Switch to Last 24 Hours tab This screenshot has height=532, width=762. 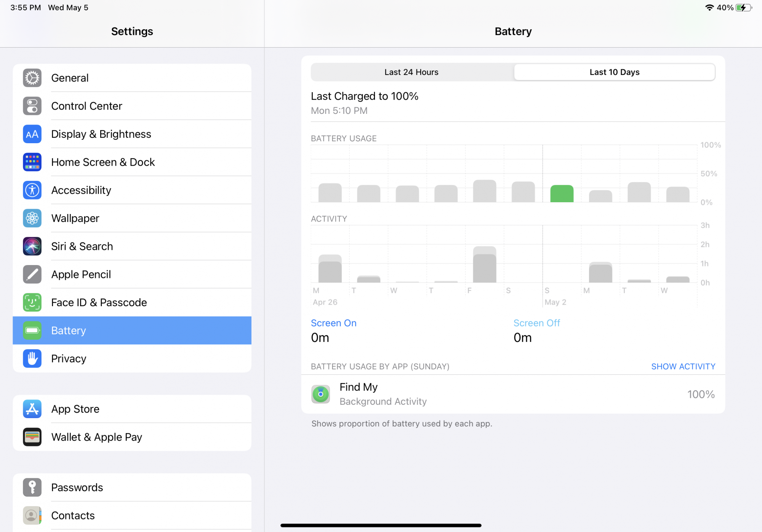411,72
